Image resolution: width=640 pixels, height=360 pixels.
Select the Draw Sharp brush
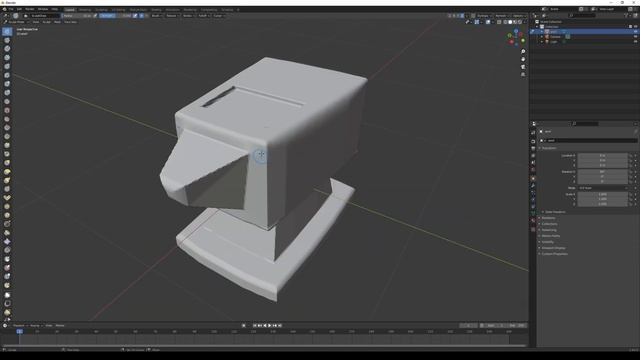[7, 40]
